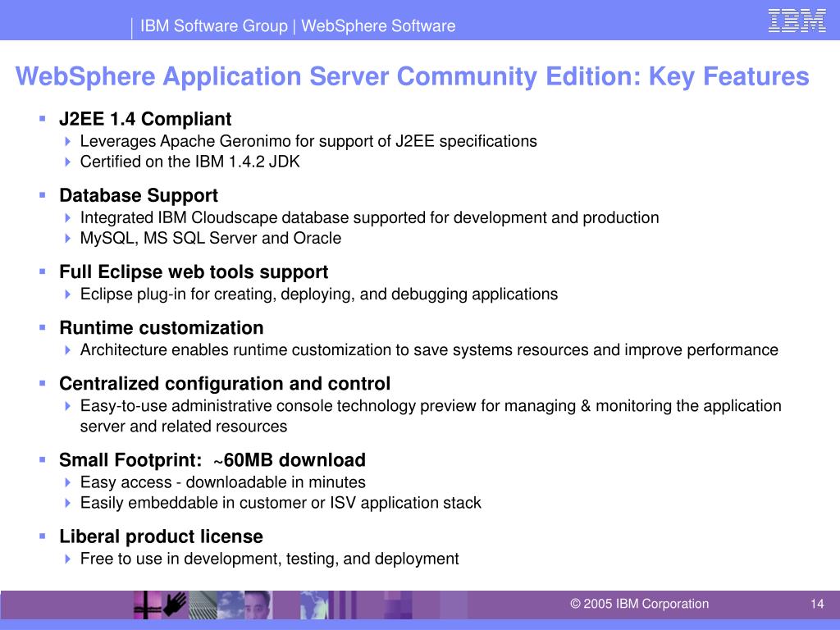Select heading 'Full Eclipse web tools support'
Image resolution: width=840 pixels, height=630 pixels.
[194, 272]
